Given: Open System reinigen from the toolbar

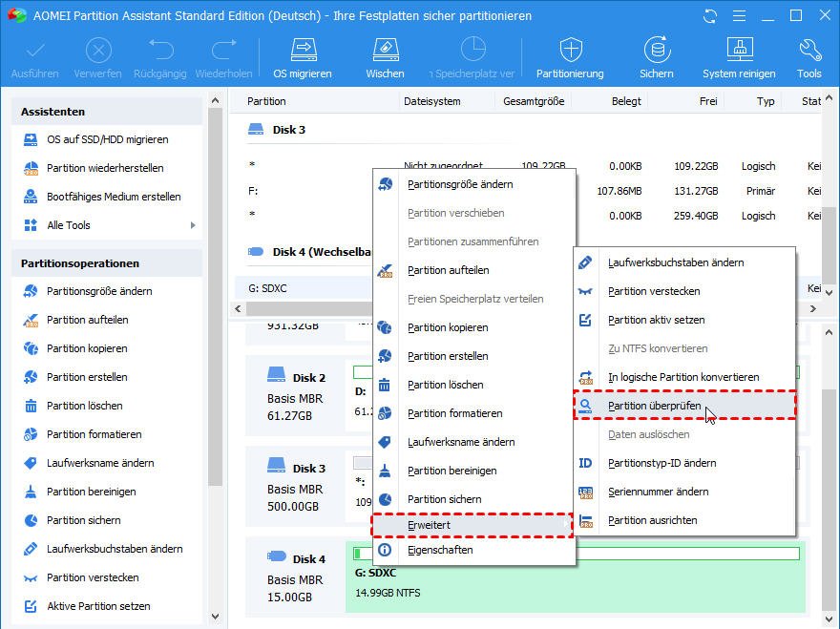Looking at the screenshot, I should (x=739, y=58).
